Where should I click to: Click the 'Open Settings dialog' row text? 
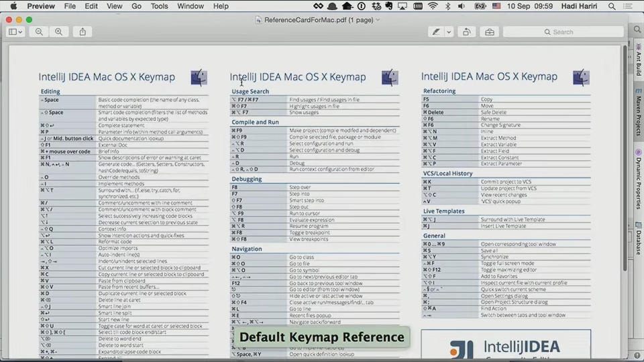point(504,296)
